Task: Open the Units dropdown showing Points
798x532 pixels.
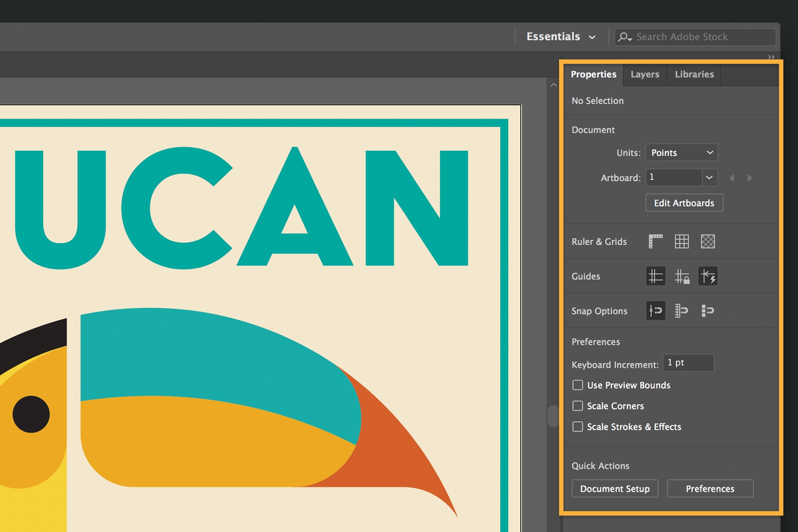Action: click(x=681, y=153)
